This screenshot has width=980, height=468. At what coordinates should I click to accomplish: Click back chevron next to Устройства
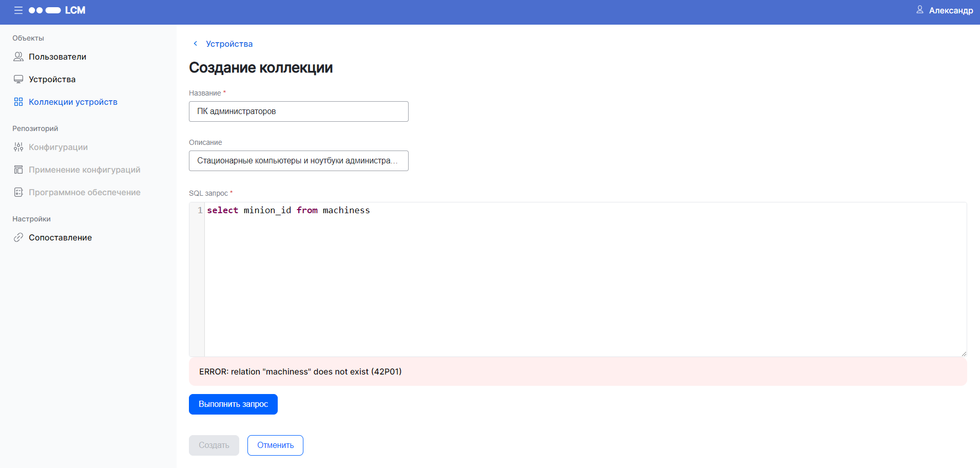pyautogui.click(x=196, y=44)
